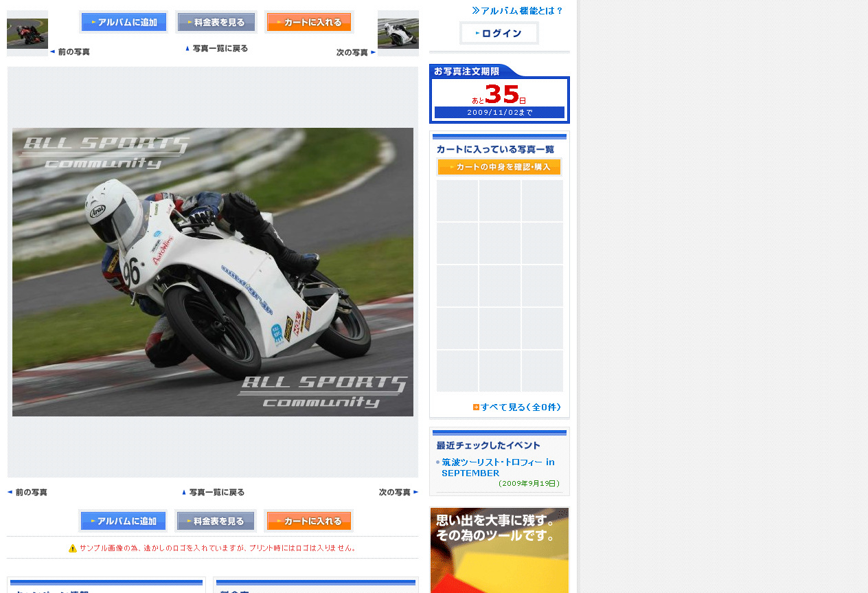Click カートの中身を確認・購入 button
The image size is (868, 593).
[x=499, y=167]
